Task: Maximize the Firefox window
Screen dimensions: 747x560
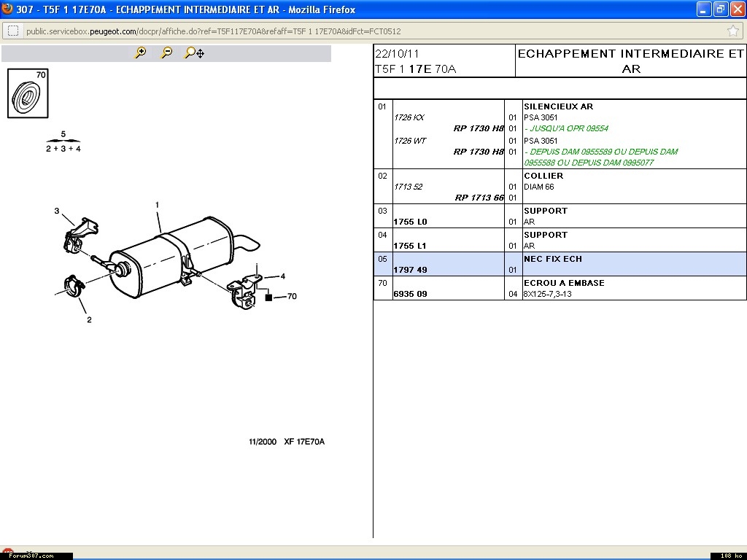Action: (x=720, y=9)
